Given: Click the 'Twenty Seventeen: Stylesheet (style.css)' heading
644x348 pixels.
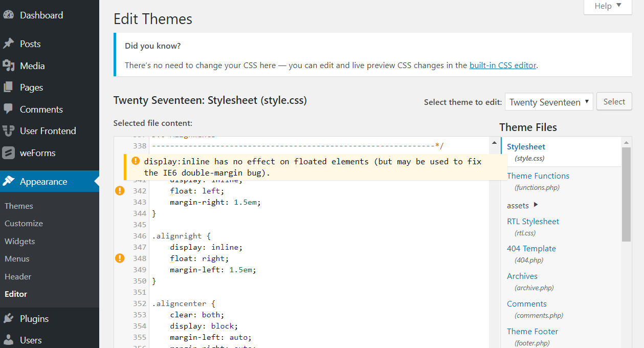Looking at the screenshot, I should (210, 100).
